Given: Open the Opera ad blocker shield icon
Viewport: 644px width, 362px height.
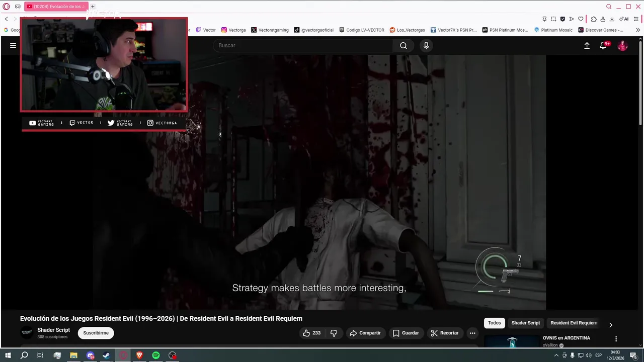Looking at the screenshot, I should tap(562, 19).
